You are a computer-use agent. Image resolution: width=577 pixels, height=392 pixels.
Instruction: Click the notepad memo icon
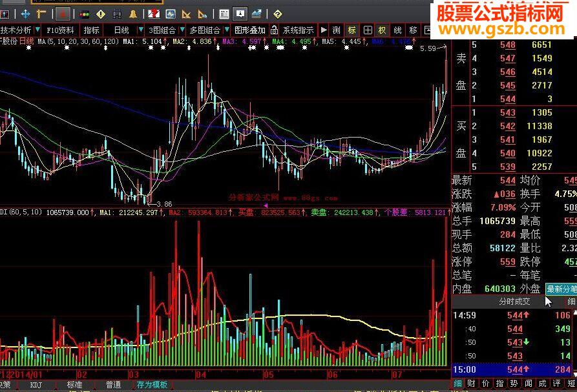pos(223,13)
